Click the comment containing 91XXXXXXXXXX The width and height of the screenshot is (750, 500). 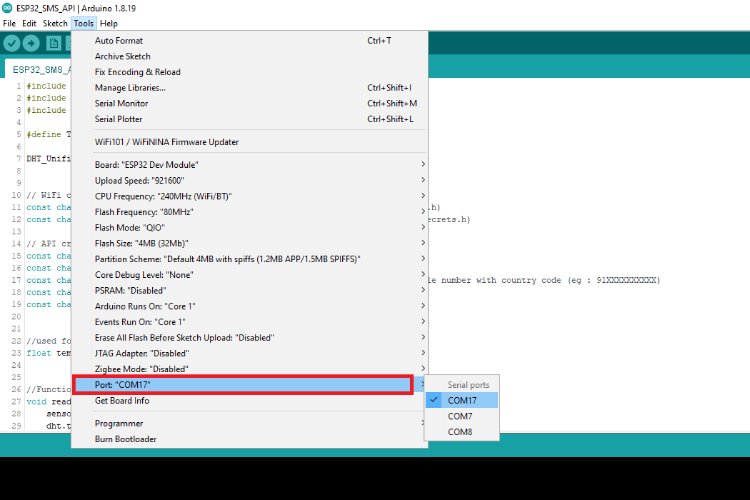[544, 280]
